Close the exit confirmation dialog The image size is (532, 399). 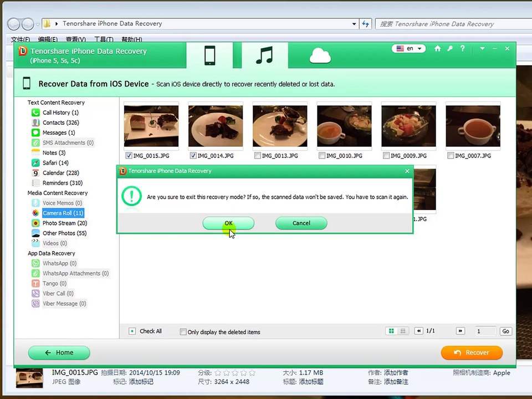point(407,171)
